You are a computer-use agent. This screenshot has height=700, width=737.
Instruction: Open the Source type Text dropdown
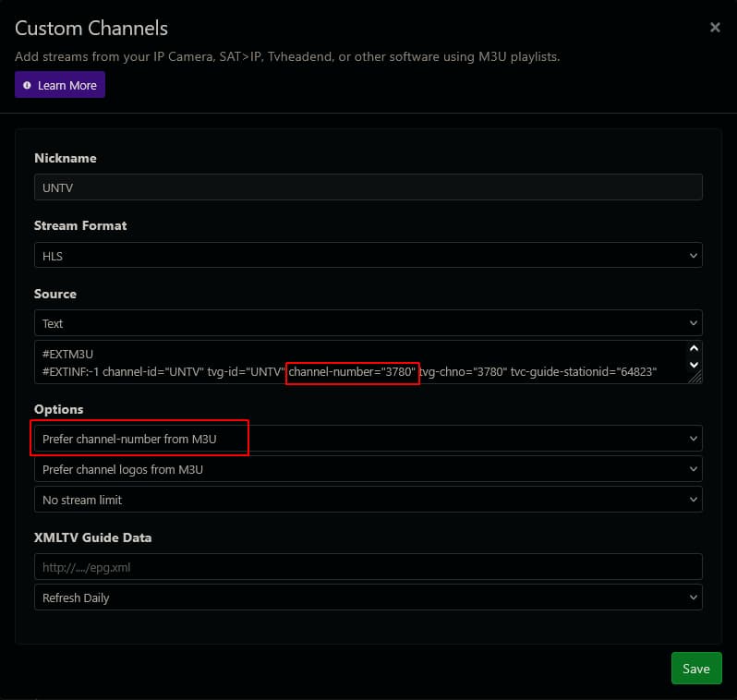pyautogui.click(x=368, y=323)
